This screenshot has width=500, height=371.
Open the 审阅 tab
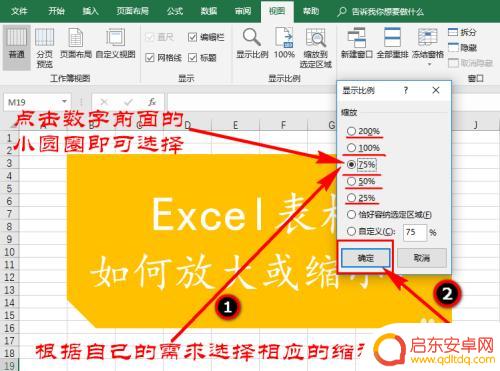[x=243, y=12]
